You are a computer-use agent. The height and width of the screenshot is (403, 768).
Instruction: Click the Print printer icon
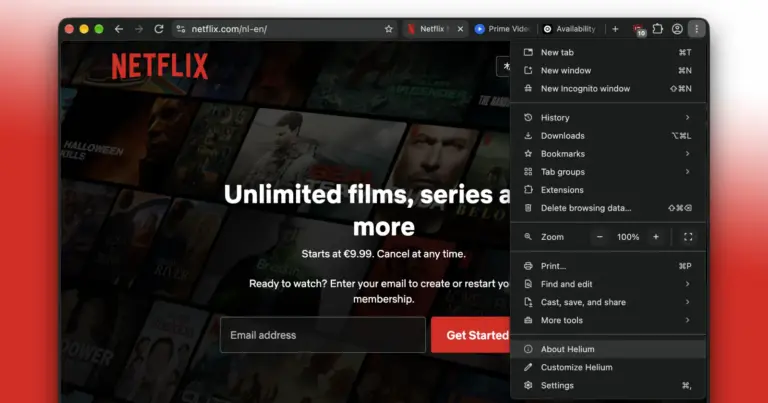(x=528, y=266)
